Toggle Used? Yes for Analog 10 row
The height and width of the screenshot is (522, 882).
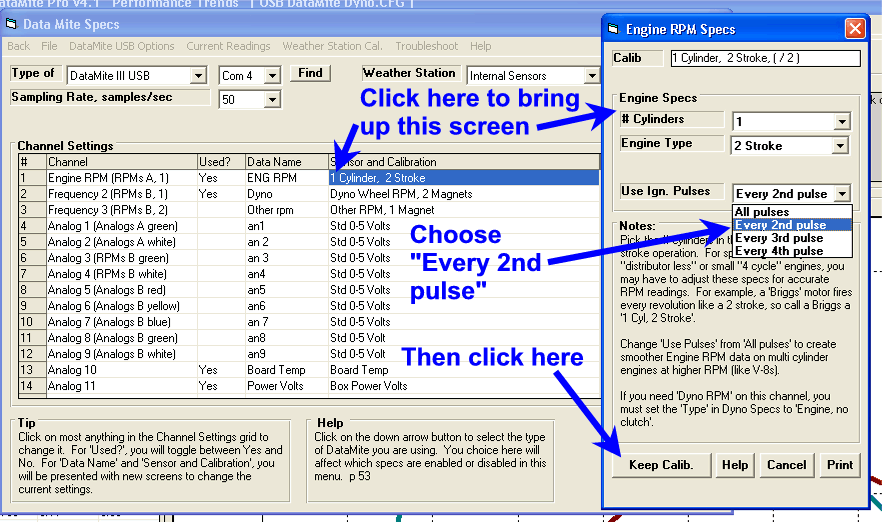coord(221,370)
